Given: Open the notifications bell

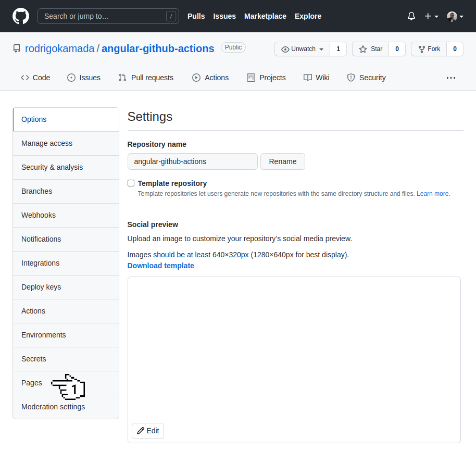Looking at the screenshot, I should point(411,16).
